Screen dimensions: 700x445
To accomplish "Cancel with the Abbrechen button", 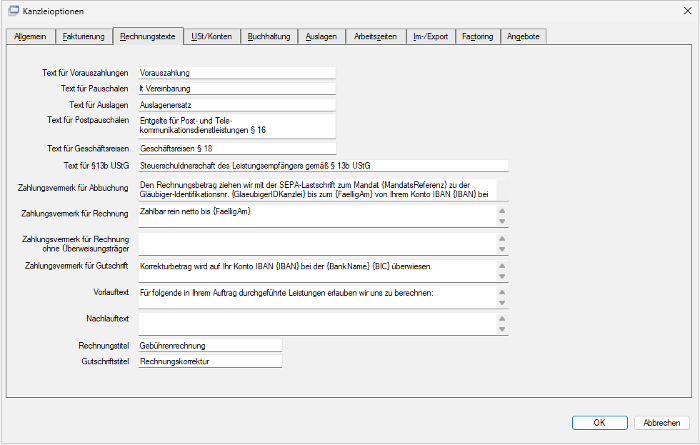I will pos(662,423).
